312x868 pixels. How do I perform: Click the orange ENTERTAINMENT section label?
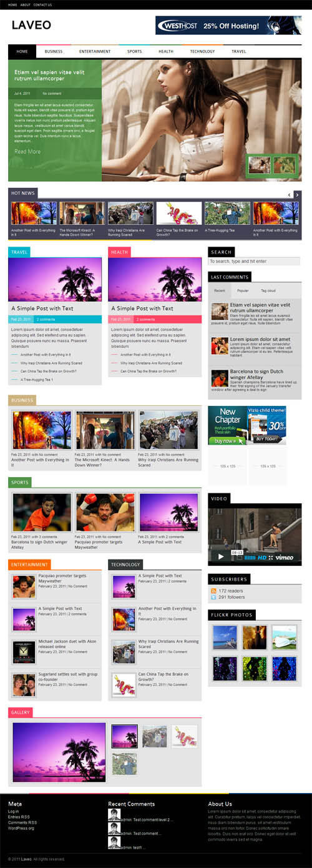click(29, 565)
